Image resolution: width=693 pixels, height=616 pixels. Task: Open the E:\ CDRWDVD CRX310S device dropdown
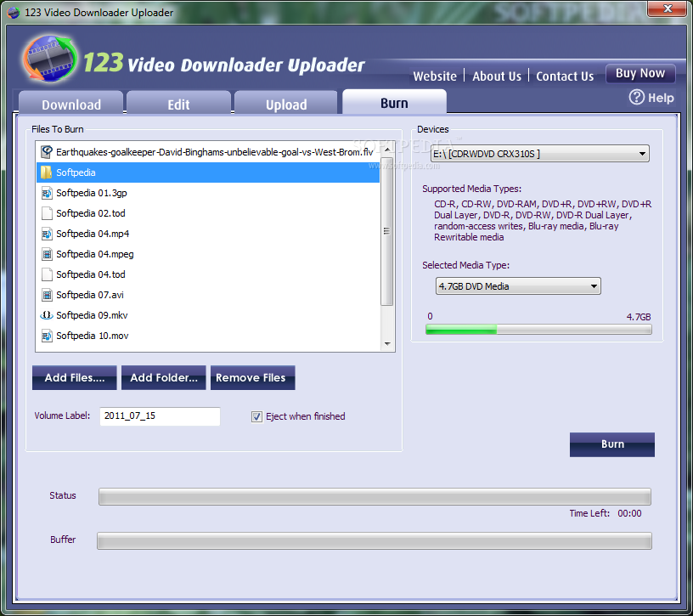[539, 154]
